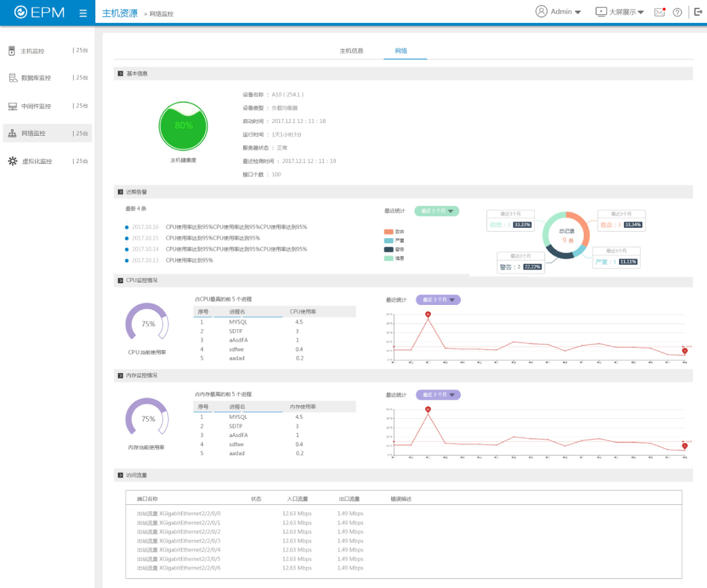
Task: Toggle the hamburger sidebar menu
Action: 83,13
